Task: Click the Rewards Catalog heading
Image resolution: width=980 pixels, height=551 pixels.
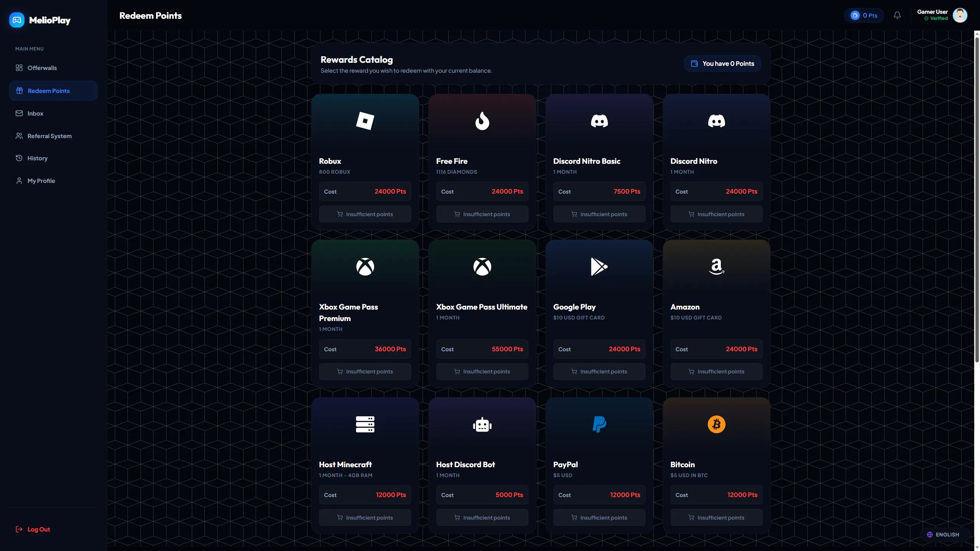Action: (x=356, y=60)
